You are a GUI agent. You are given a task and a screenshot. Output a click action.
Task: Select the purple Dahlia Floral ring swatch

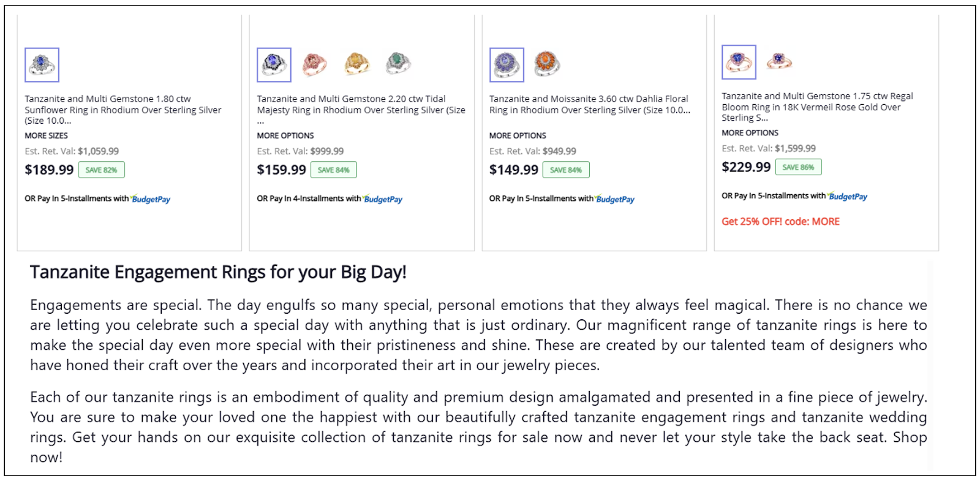(x=507, y=65)
